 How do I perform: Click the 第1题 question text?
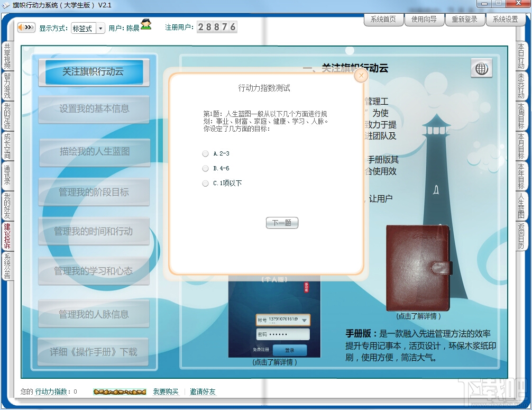click(x=265, y=121)
